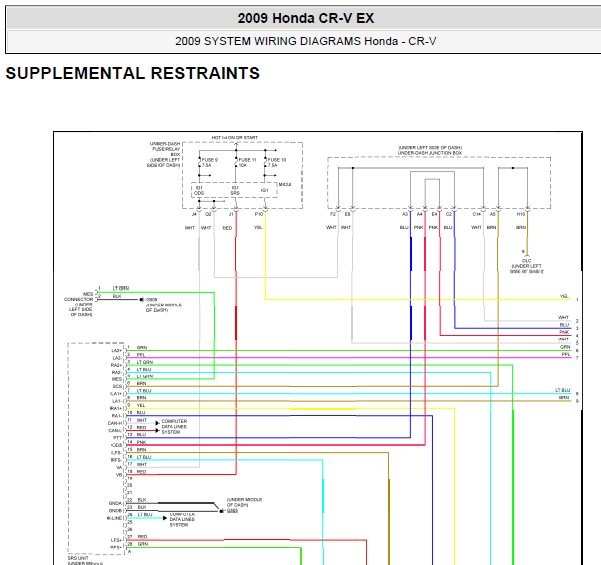
Task: Select the 'LT BLU' label at right output 8
Action: click(563, 390)
